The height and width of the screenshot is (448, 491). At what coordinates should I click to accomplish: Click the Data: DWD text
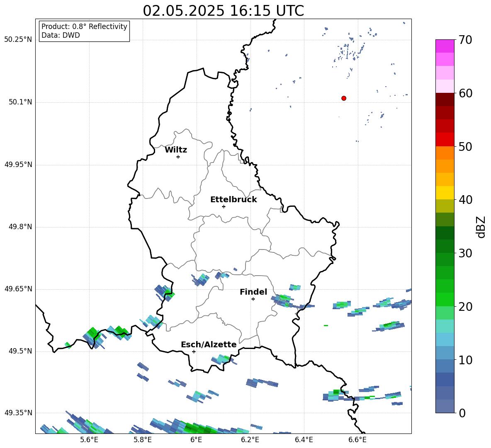click(x=61, y=35)
